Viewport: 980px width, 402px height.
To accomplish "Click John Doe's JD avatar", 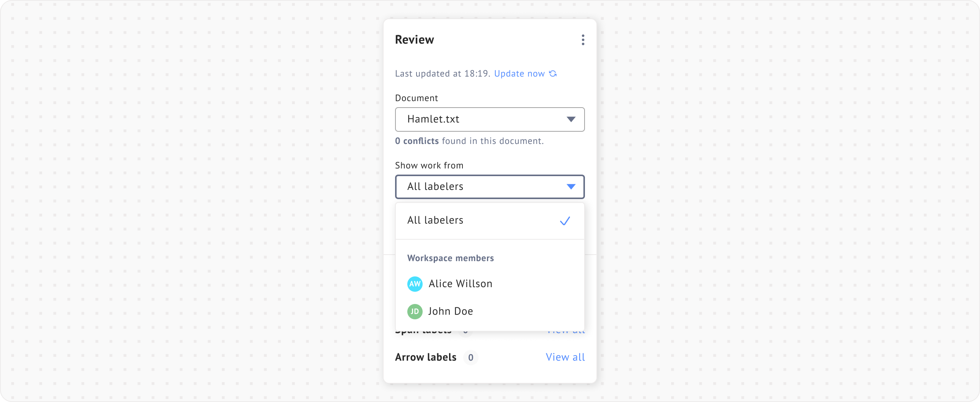I will [x=415, y=312].
